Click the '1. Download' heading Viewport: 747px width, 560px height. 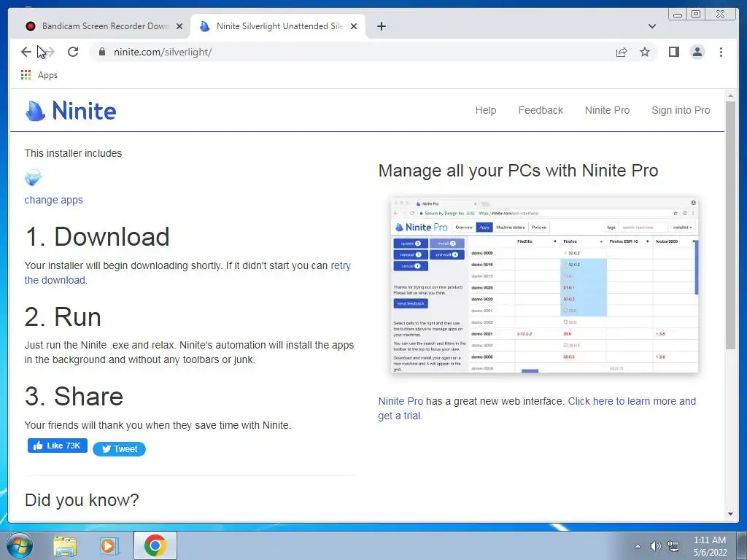tap(97, 237)
